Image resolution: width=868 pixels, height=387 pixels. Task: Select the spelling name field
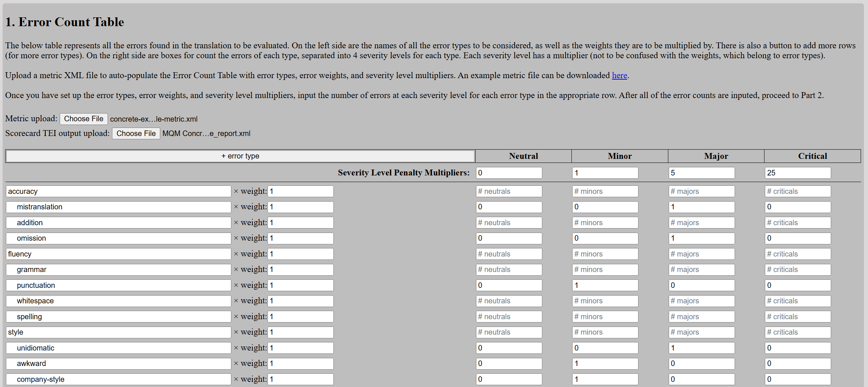[x=119, y=317]
